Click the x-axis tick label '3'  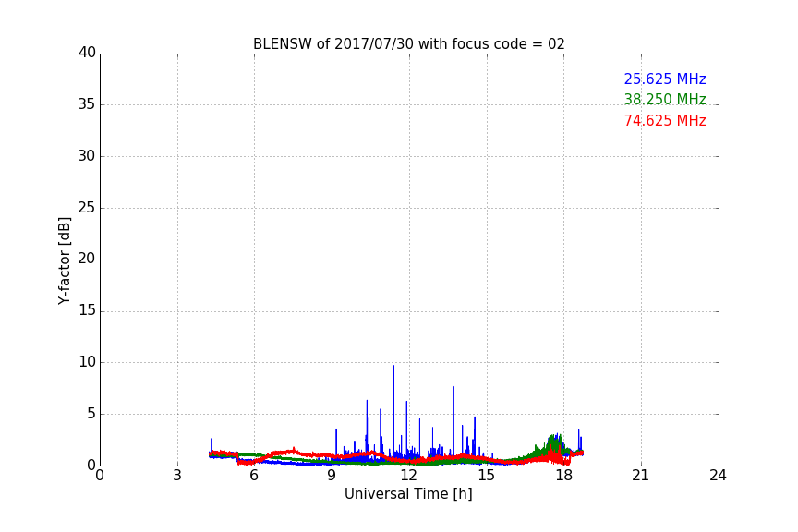[177, 476]
